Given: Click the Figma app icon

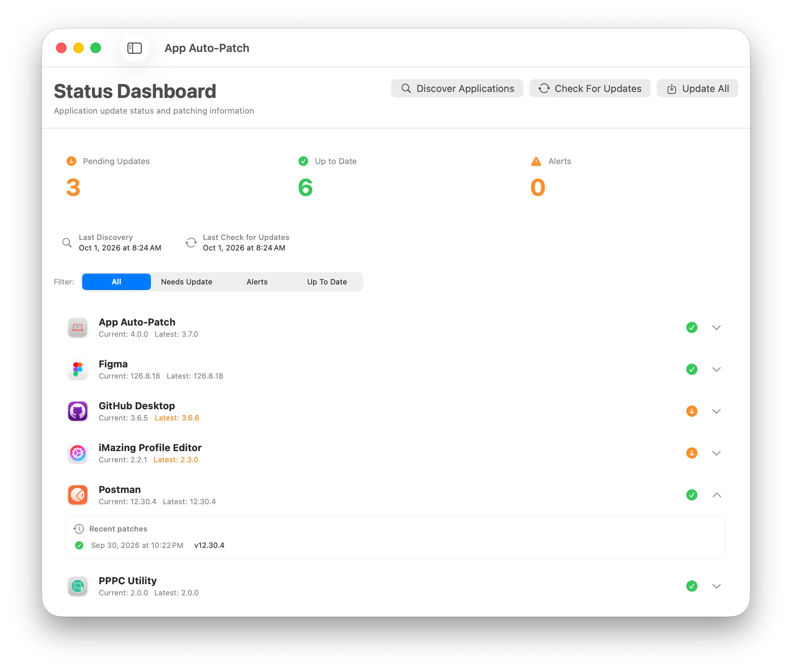Looking at the screenshot, I should 78,370.
